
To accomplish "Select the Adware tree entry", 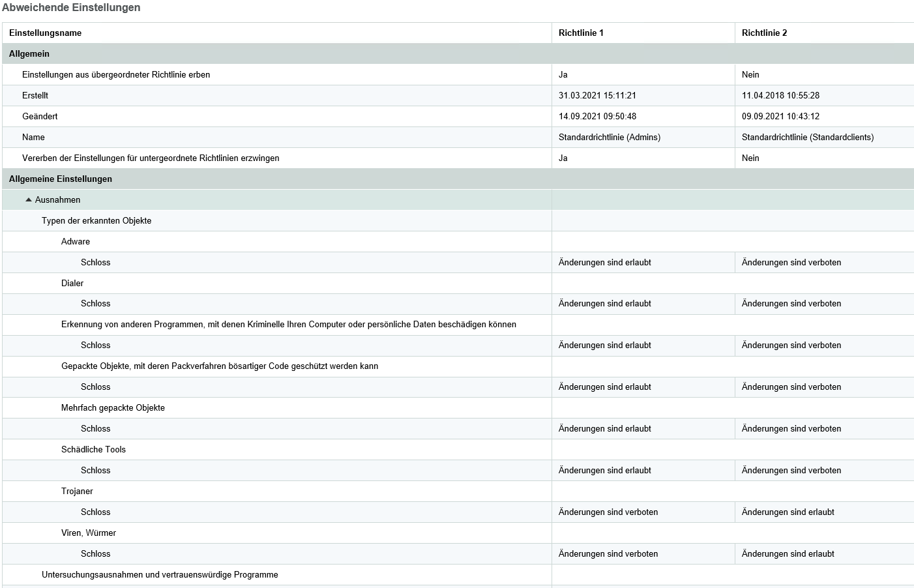I will coord(76,242).
